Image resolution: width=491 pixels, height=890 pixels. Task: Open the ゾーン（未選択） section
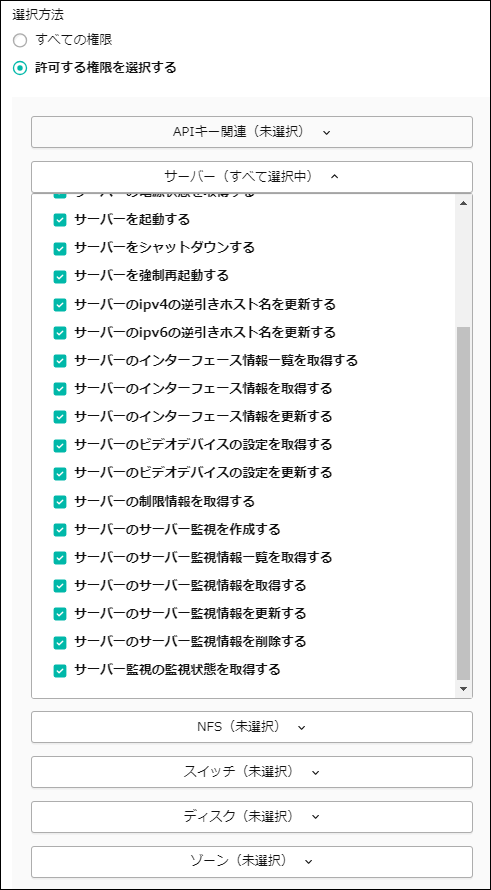pos(251,862)
